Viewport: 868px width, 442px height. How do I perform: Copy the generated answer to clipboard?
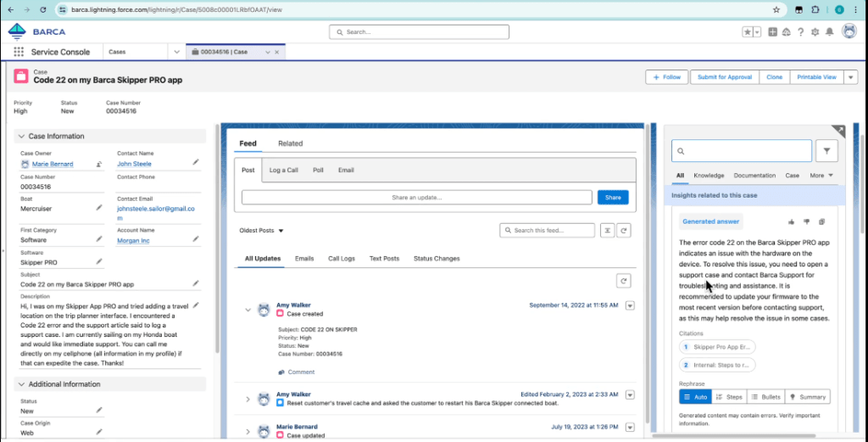[x=821, y=221]
